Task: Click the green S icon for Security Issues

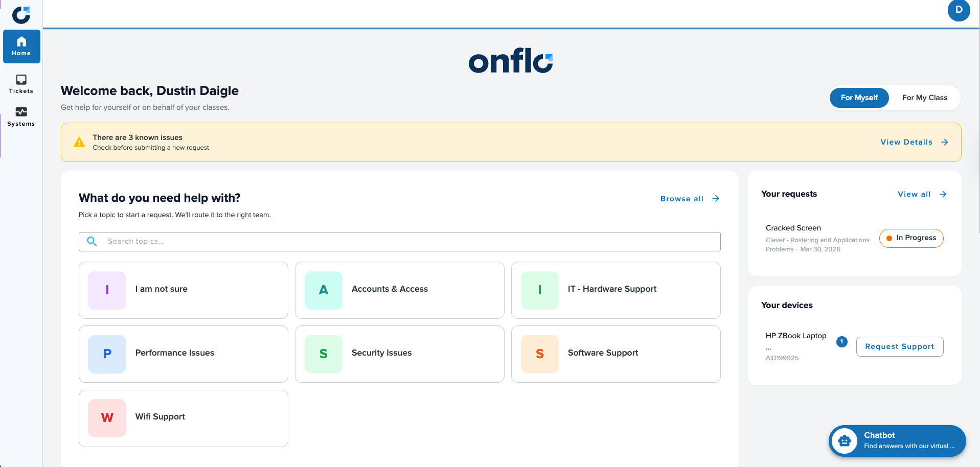Action: [x=324, y=354]
